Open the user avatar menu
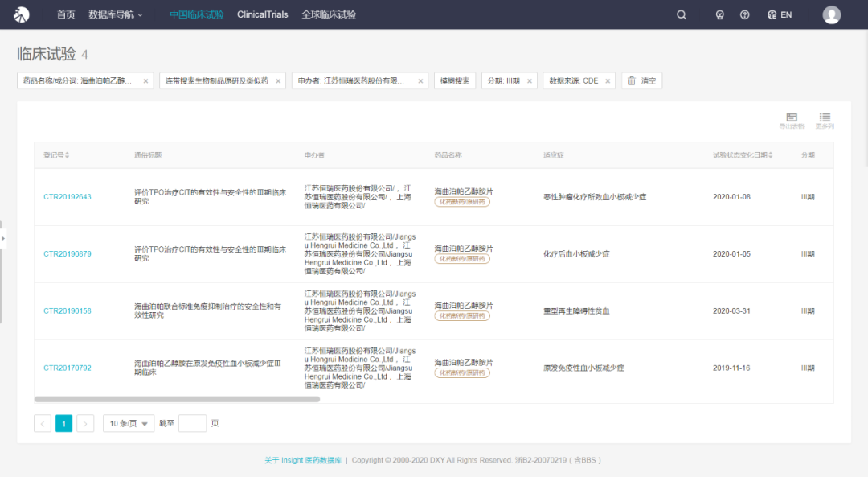Viewport: 868px width, 477px height. tap(832, 15)
